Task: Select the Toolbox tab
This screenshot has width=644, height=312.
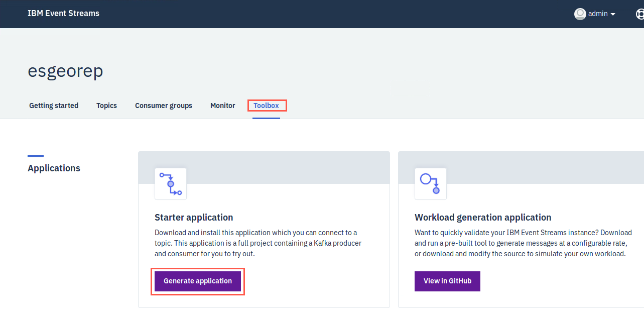Action: [x=266, y=106]
